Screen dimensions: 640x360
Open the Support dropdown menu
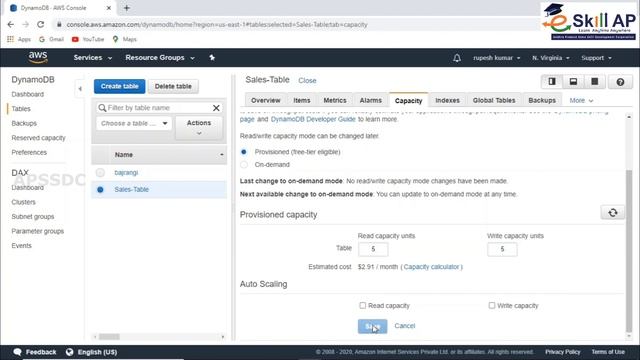(596, 58)
